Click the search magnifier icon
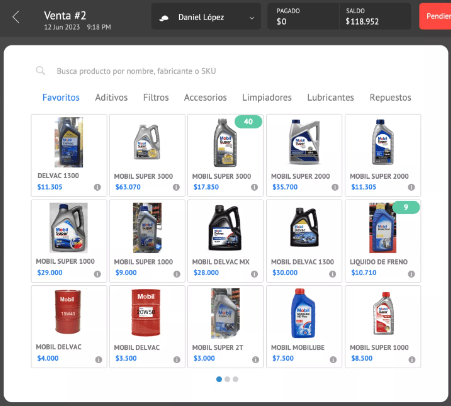The width and height of the screenshot is (451, 406). coord(40,71)
